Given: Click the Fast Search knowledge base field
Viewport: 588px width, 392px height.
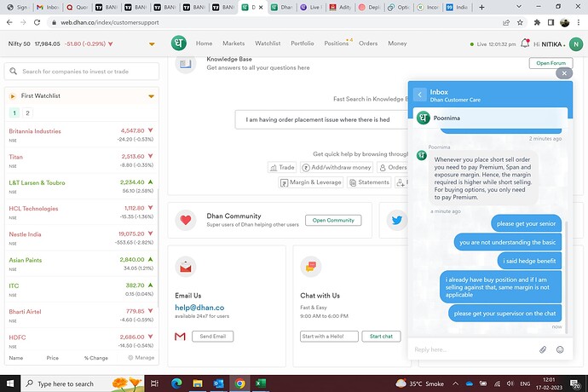Looking at the screenshot, I should [x=321, y=119].
